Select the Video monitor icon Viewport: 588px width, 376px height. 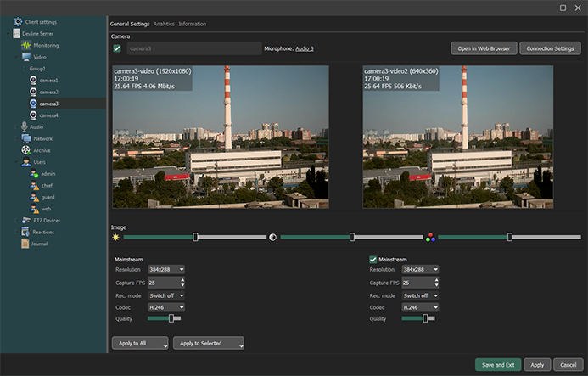[26, 57]
